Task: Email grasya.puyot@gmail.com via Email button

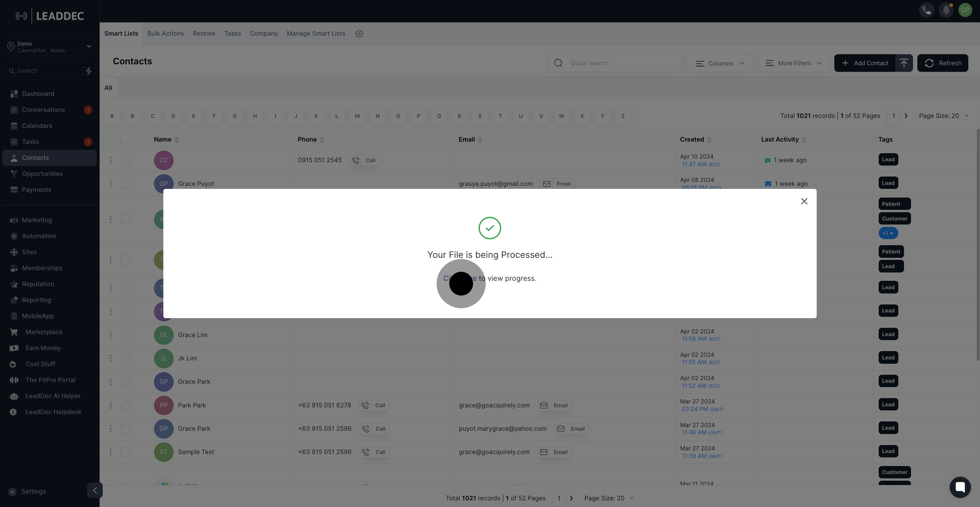Action: coord(558,184)
